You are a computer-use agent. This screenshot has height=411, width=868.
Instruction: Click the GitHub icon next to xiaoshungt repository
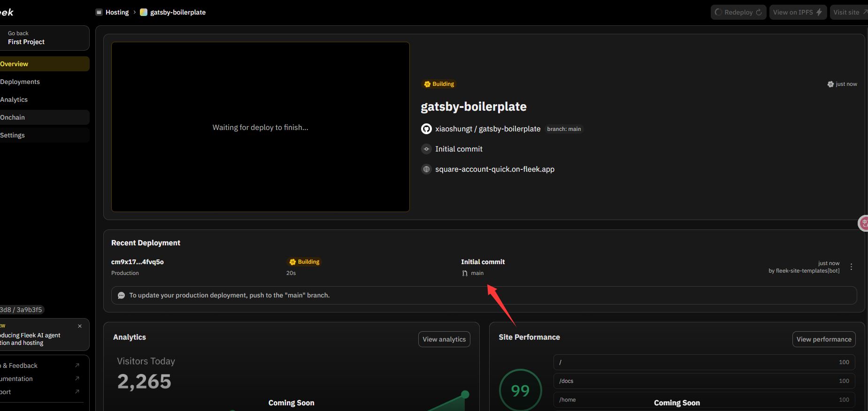(x=426, y=129)
